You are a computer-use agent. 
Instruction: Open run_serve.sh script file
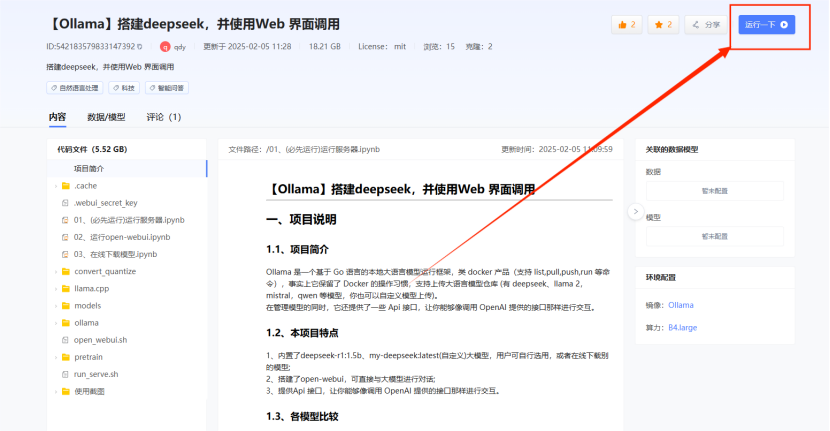click(x=96, y=374)
